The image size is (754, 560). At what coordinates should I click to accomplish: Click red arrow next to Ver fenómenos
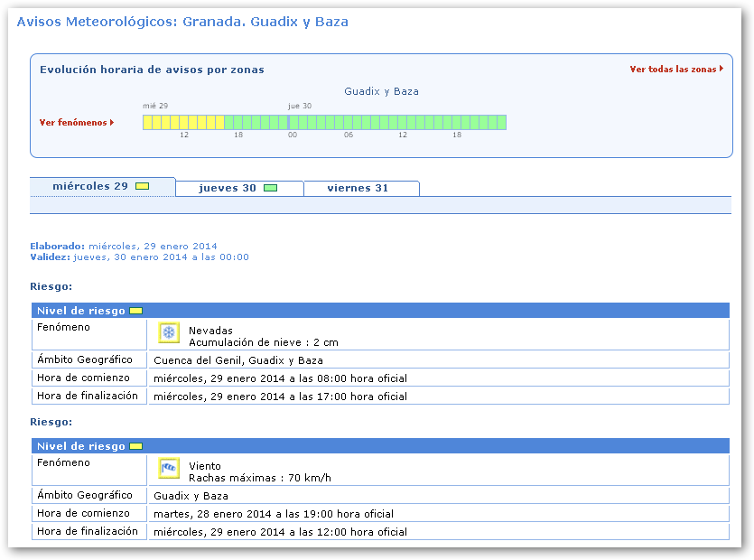pos(112,123)
